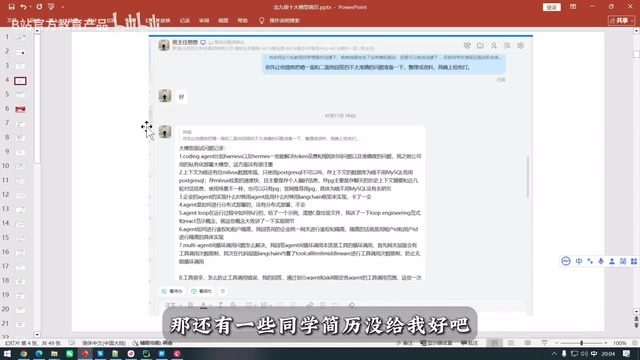
Task: Open the notification center icon
Action: point(627,354)
